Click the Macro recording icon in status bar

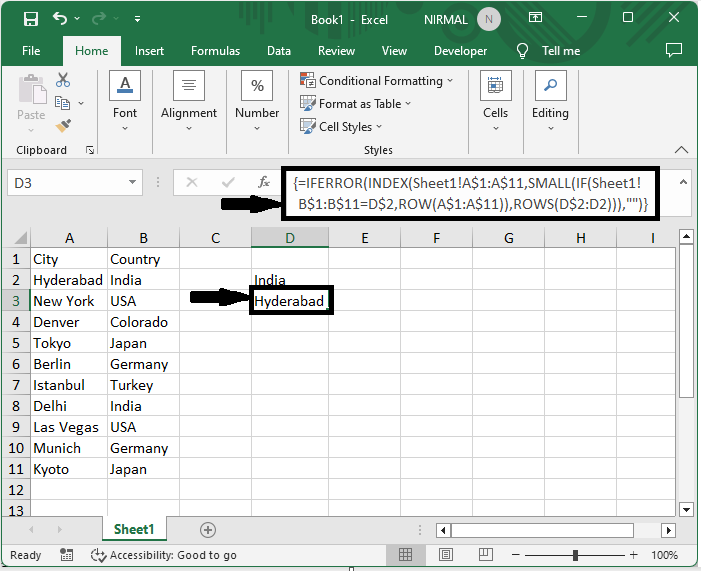coord(66,555)
